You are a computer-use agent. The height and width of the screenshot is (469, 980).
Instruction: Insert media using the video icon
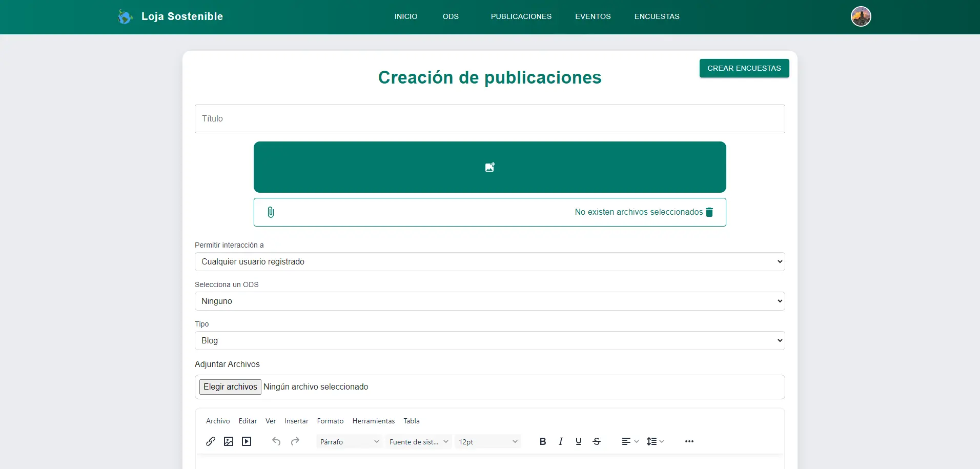tap(246, 441)
